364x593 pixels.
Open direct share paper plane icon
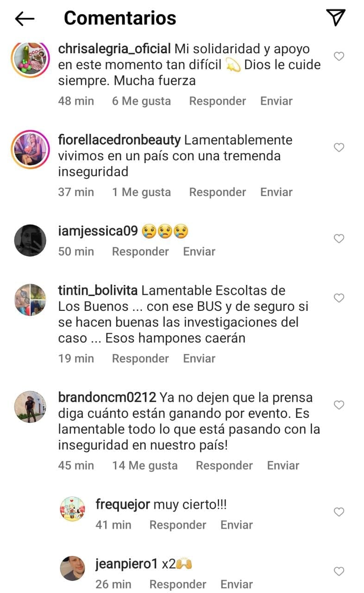[336, 18]
